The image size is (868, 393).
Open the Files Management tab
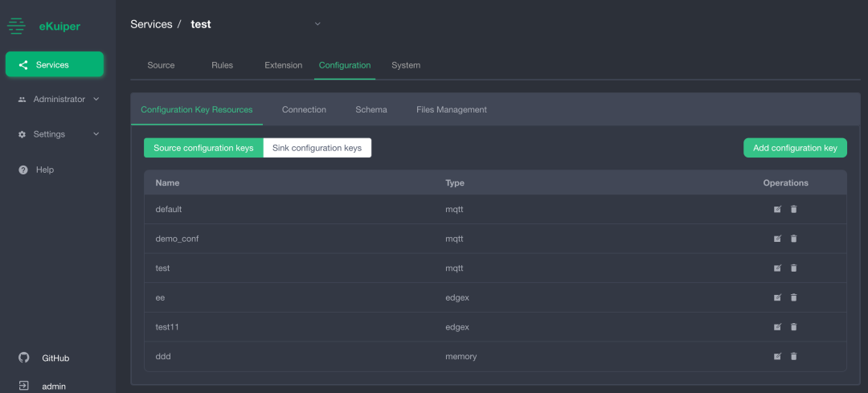coord(451,109)
